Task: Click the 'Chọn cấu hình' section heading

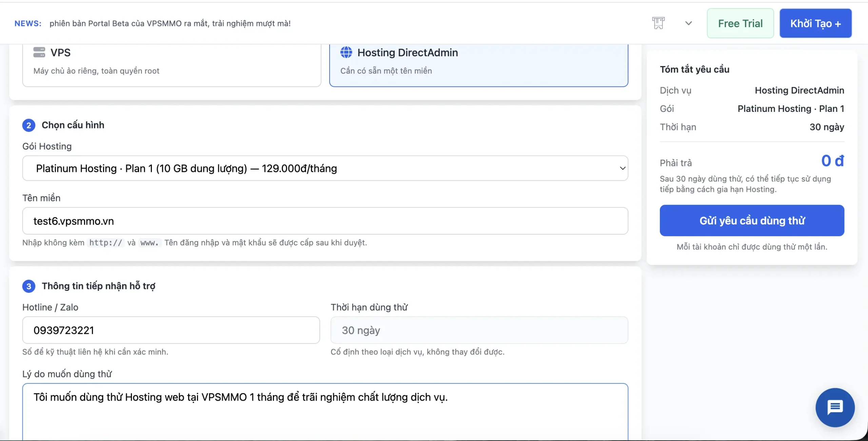Action: point(73,125)
